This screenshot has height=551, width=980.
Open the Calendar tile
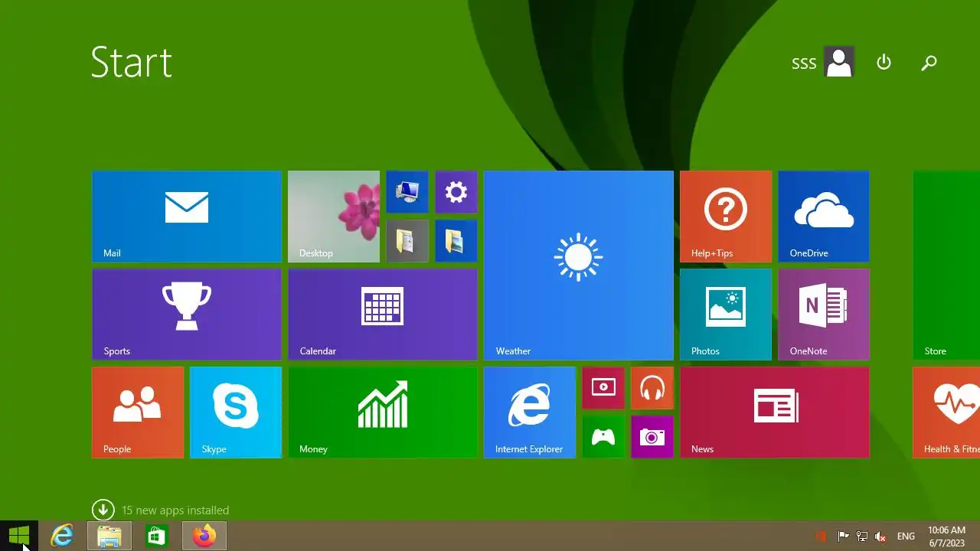383,315
